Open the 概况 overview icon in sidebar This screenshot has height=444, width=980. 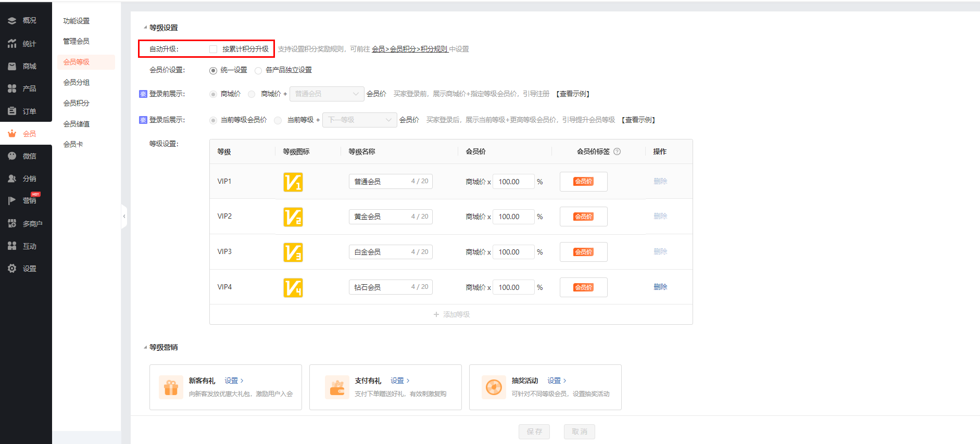(12, 21)
